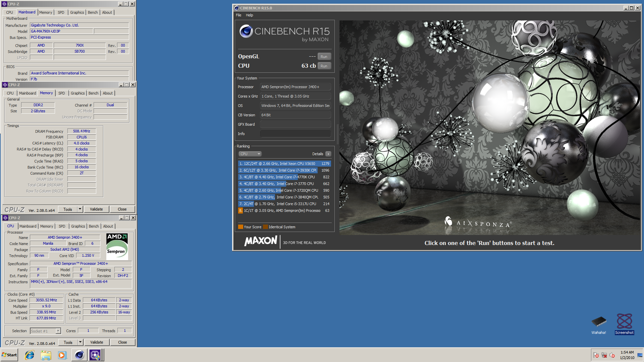
Task: Click the Processor field AMD Sempron 3400+ in Cinebench
Action: [295, 87]
